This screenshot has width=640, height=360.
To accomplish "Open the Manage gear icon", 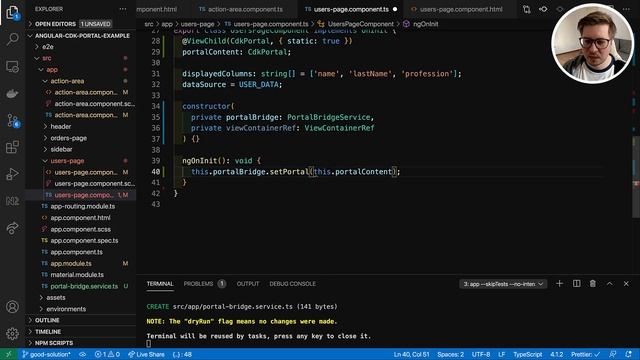I will [x=12, y=334].
